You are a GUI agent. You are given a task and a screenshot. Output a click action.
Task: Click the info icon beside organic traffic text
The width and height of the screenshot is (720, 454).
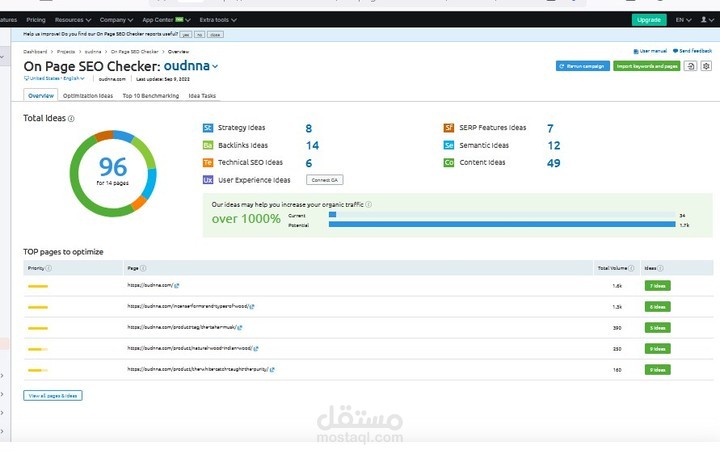point(369,205)
